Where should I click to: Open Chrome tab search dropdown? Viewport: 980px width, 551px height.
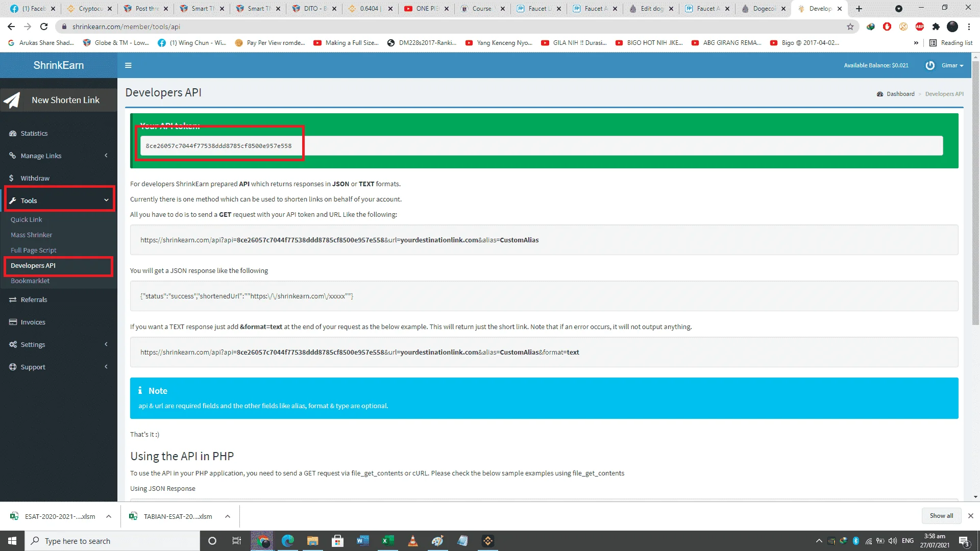[x=899, y=9]
